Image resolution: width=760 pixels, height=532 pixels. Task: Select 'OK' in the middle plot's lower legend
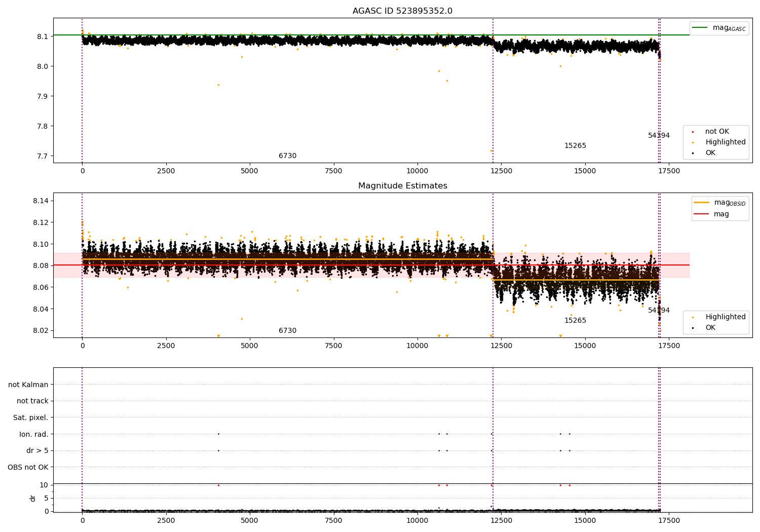click(x=703, y=328)
